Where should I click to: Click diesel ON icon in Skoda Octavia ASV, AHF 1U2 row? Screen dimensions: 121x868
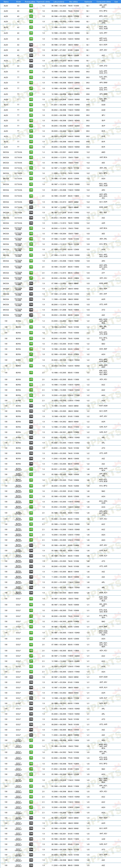pos(31,213)
